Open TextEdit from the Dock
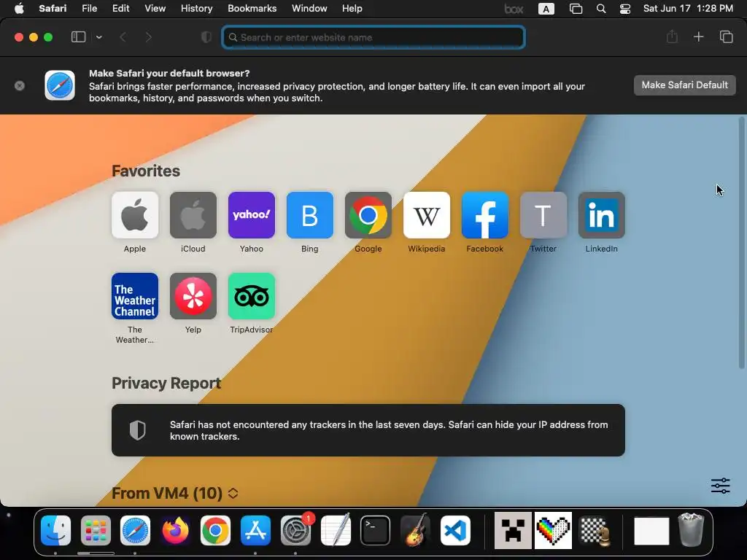747x560 pixels. coord(336,530)
